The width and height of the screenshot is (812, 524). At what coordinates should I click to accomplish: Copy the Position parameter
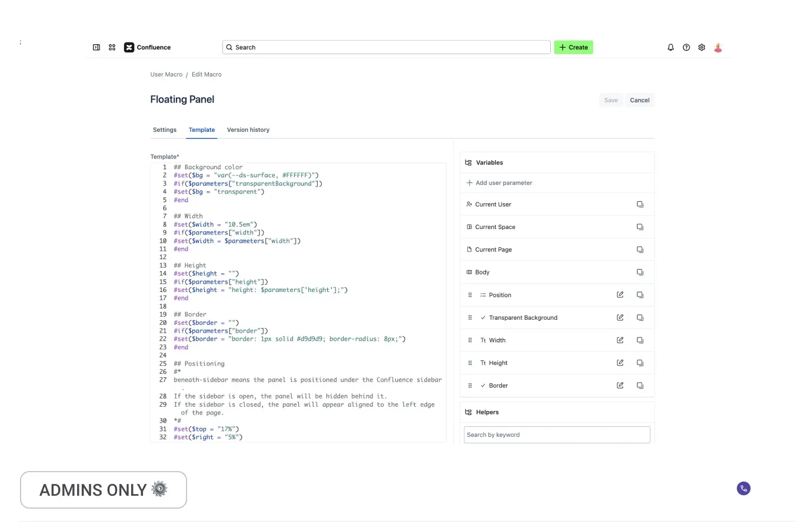(640, 295)
